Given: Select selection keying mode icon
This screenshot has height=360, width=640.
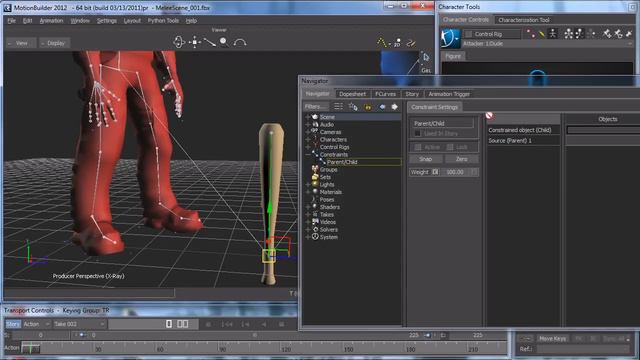Looking at the screenshot, I should (580, 33).
